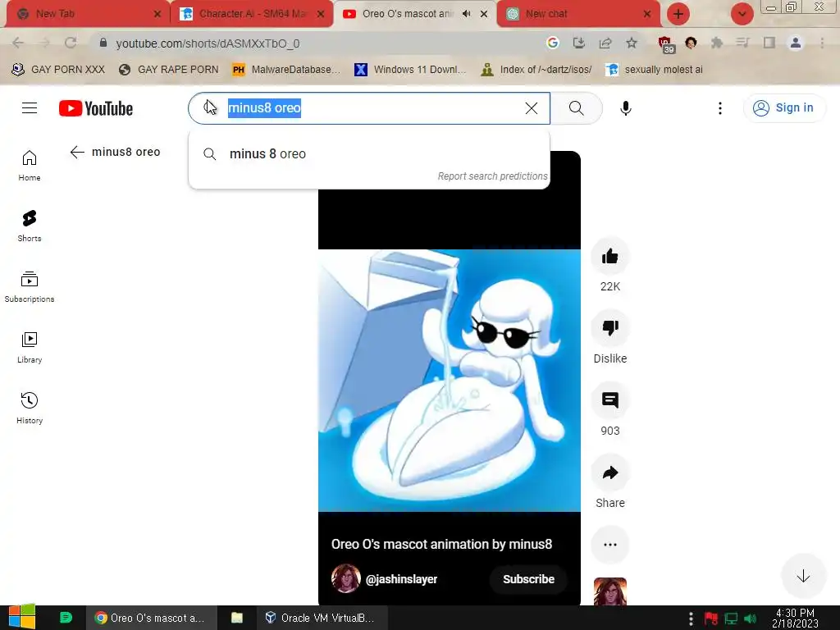Open Subscriptions in the sidebar
The height and width of the screenshot is (630, 840).
pyautogui.click(x=30, y=286)
